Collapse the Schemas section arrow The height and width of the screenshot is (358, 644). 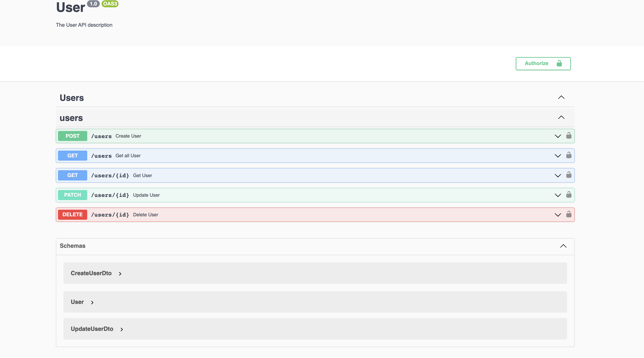tap(563, 246)
